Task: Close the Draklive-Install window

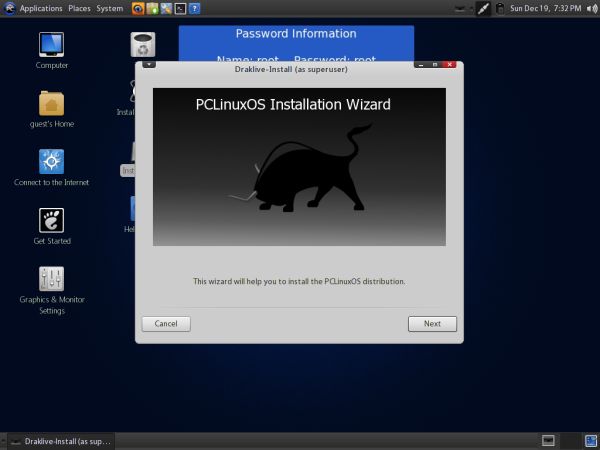Action: click(x=449, y=65)
